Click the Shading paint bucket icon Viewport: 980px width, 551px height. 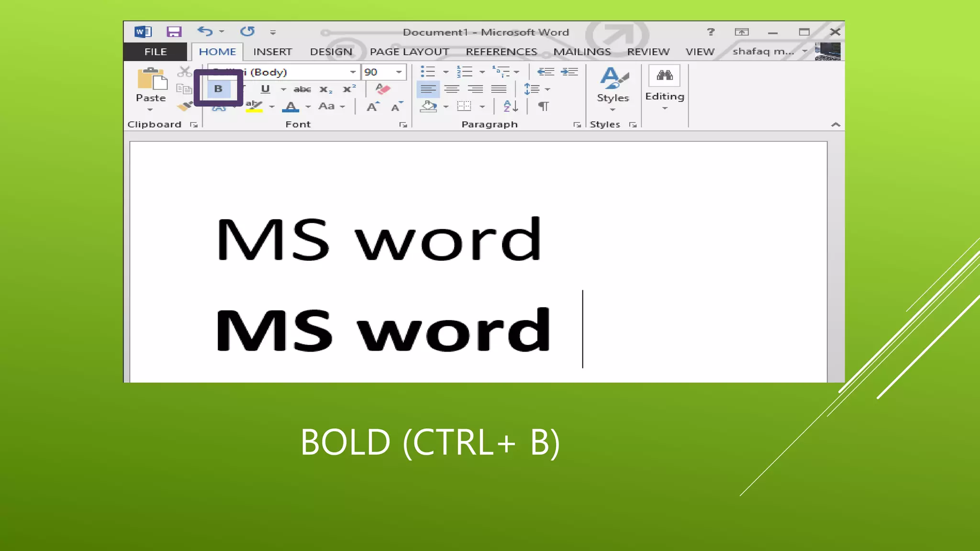pyautogui.click(x=429, y=106)
